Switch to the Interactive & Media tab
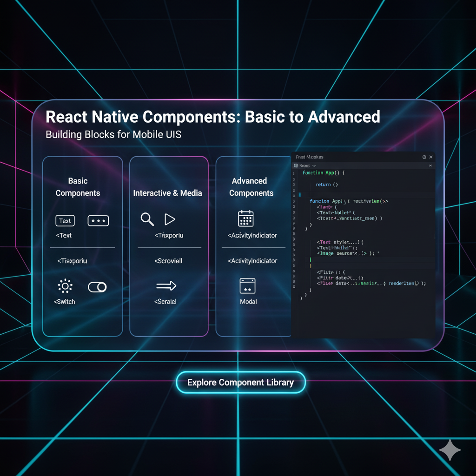The height and width of the screenshot is (476, 476). tap(168, 193)
